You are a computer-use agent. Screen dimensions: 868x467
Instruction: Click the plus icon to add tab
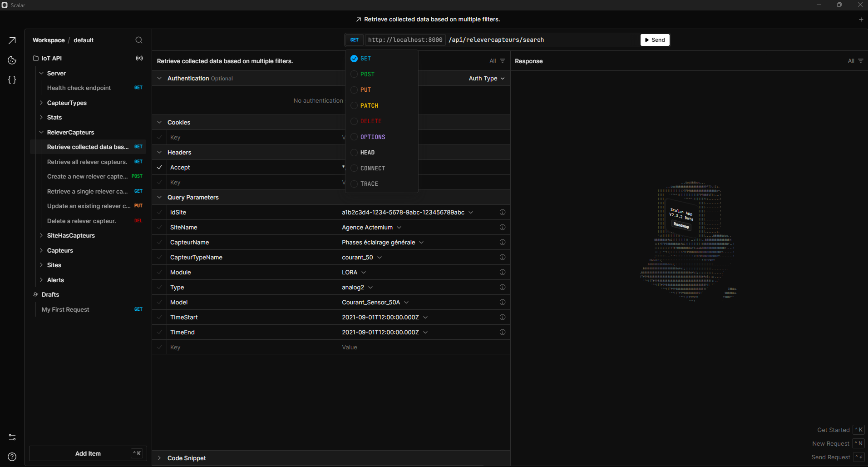pyautogui.click(x=861, y=20)
